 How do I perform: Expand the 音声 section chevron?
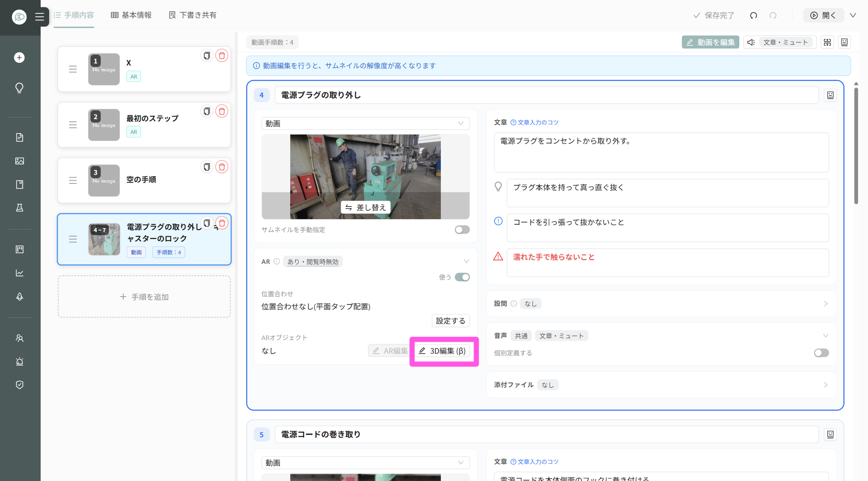pos(825,336)
